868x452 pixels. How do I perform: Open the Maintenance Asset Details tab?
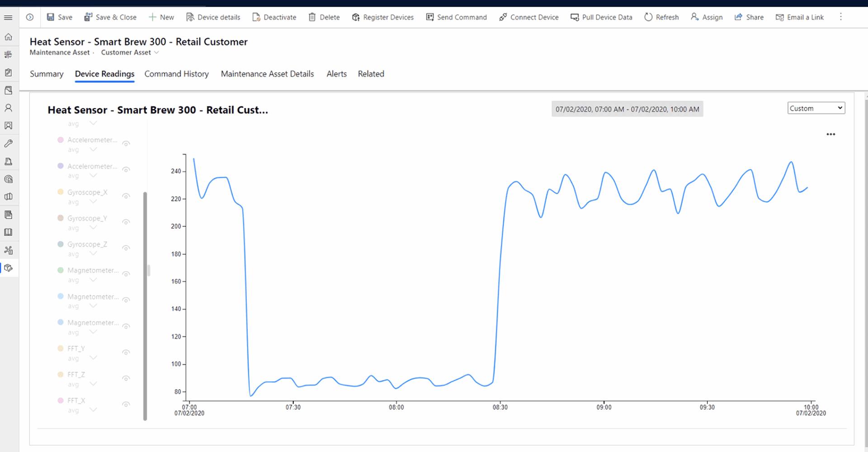click(267, 74)
